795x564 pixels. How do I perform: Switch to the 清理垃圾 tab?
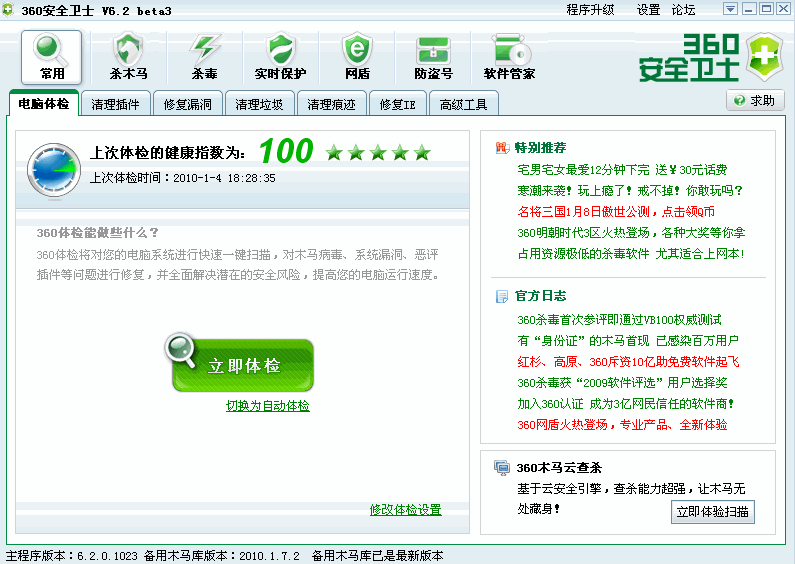259,104
